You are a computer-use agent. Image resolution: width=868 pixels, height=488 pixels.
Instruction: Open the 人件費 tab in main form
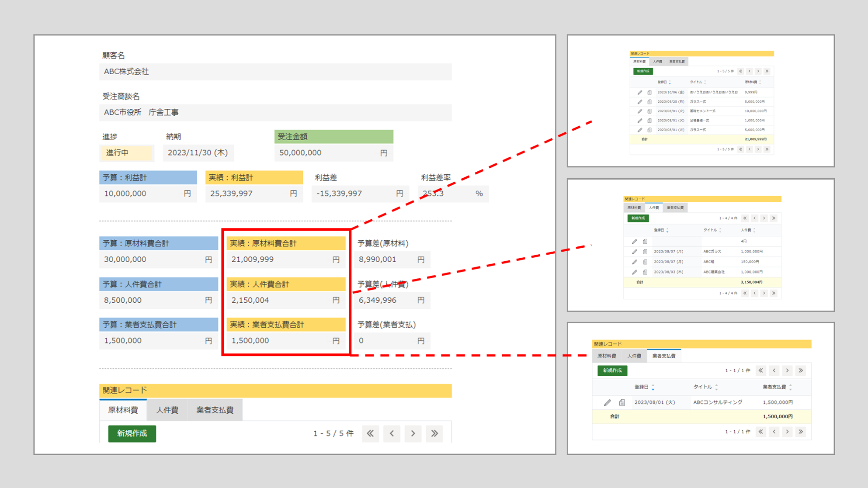167,410
